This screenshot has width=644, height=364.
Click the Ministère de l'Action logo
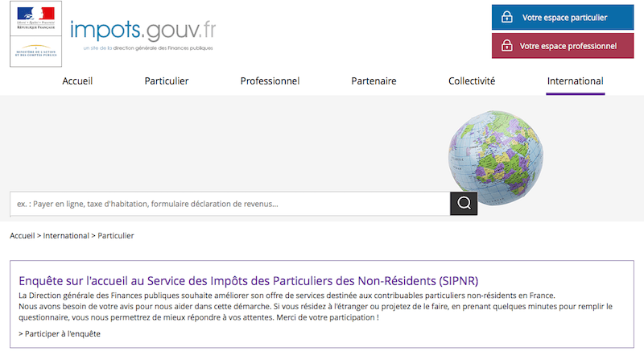coord(35,52)
